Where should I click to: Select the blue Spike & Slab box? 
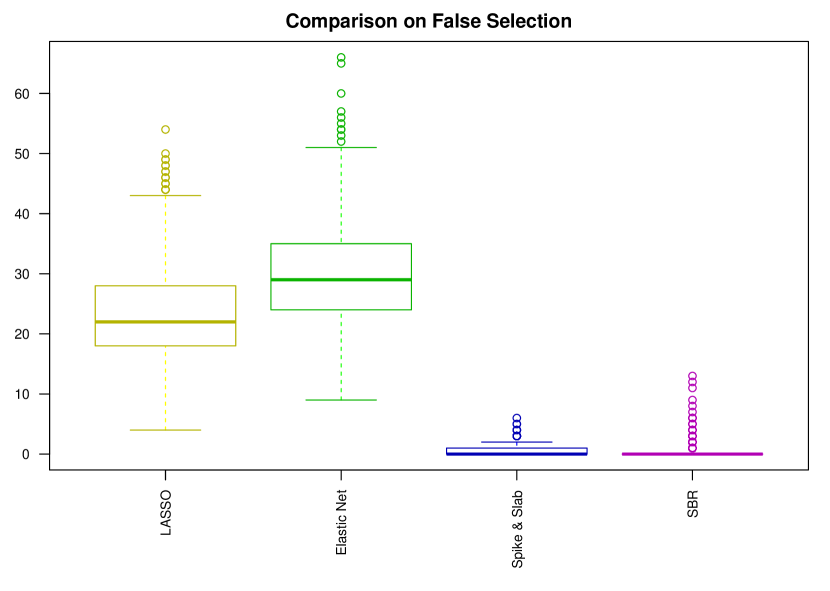[x=517, y=450]
